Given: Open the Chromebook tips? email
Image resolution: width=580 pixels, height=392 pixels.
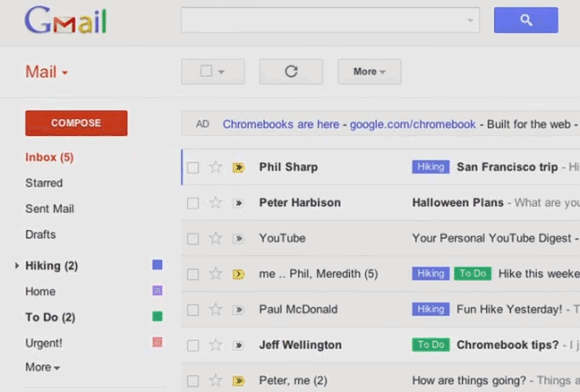Looking at the screenshot, I should coord(508,345).
